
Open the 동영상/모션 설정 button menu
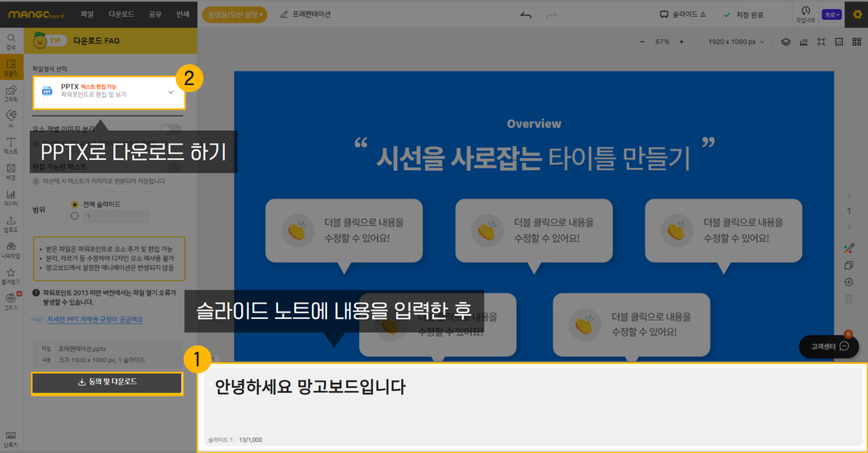(x=235, y=14)
